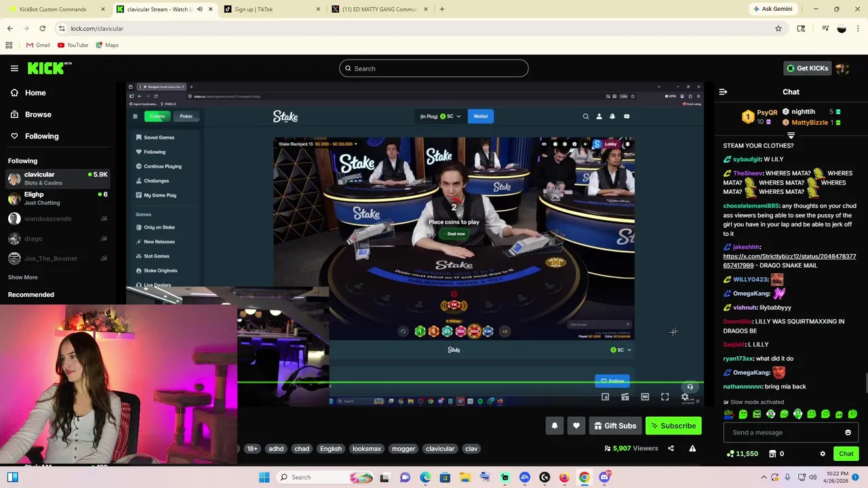
Task: Open File Explorer from the taskbar
Action: [465, 477]
